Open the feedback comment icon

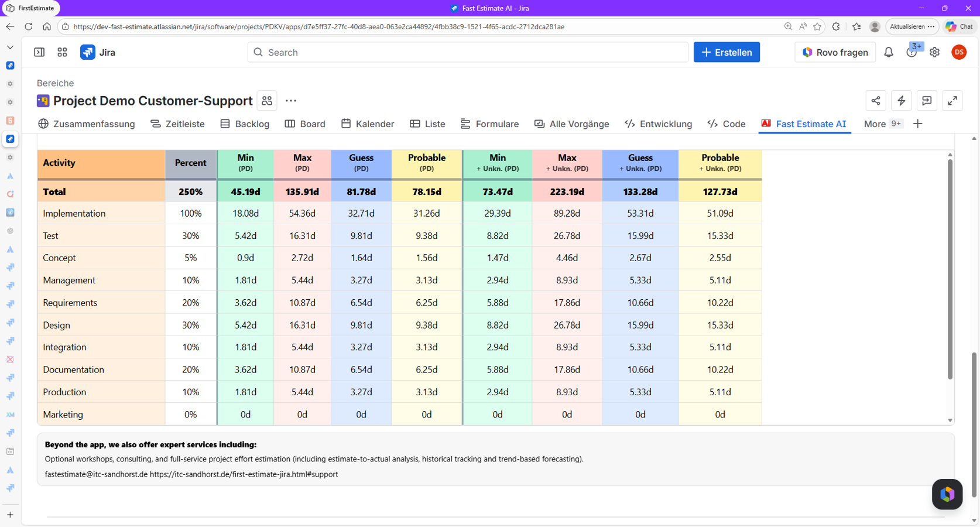pos(927,101)
